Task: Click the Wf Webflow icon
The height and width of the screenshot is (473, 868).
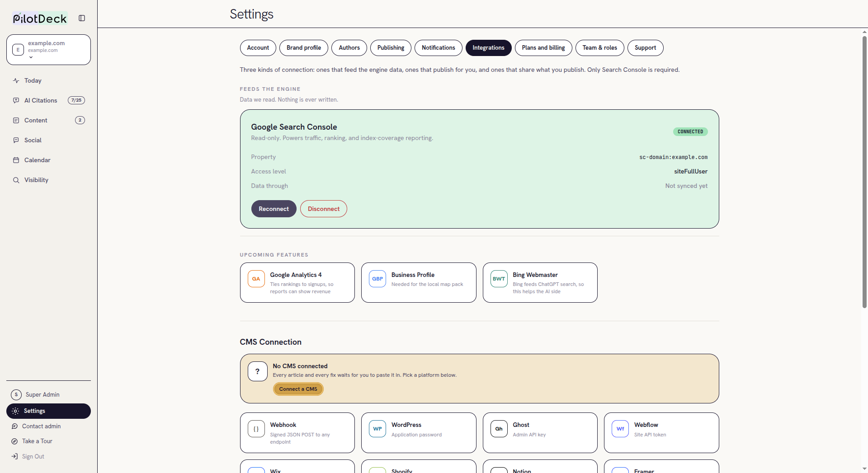Action: pos(620,429)
